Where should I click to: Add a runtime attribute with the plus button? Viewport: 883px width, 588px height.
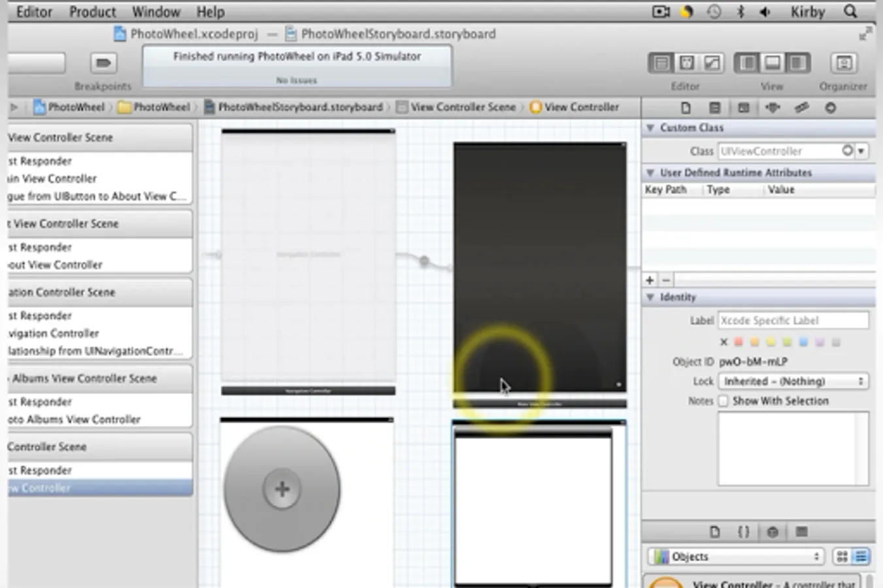(649, 280)
